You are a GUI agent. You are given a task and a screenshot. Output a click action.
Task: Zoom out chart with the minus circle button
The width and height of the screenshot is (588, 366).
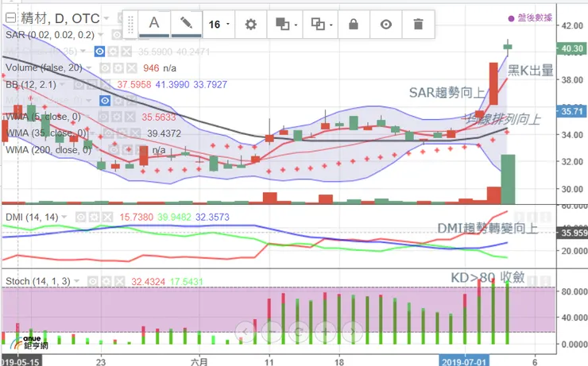coord(271,332)
